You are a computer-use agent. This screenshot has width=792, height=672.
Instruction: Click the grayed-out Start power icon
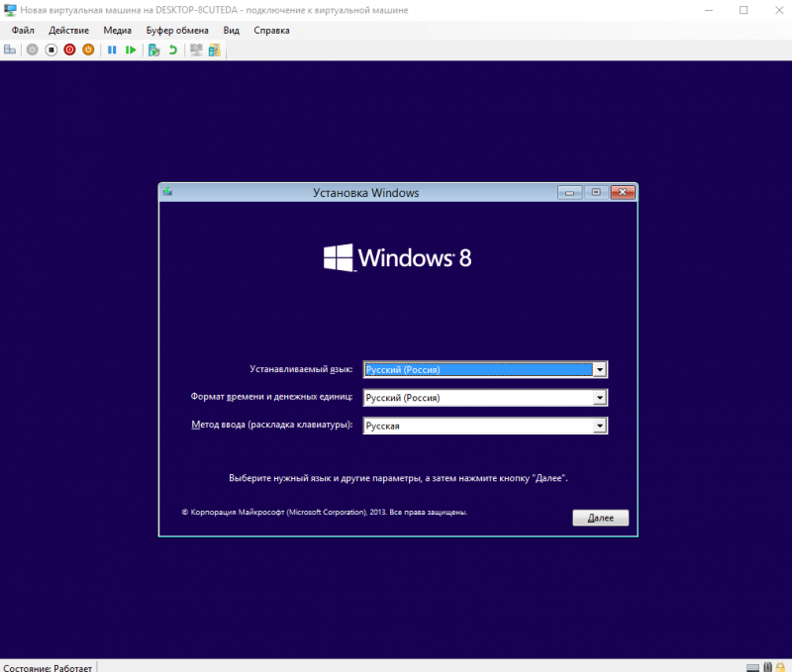[33, 49]
